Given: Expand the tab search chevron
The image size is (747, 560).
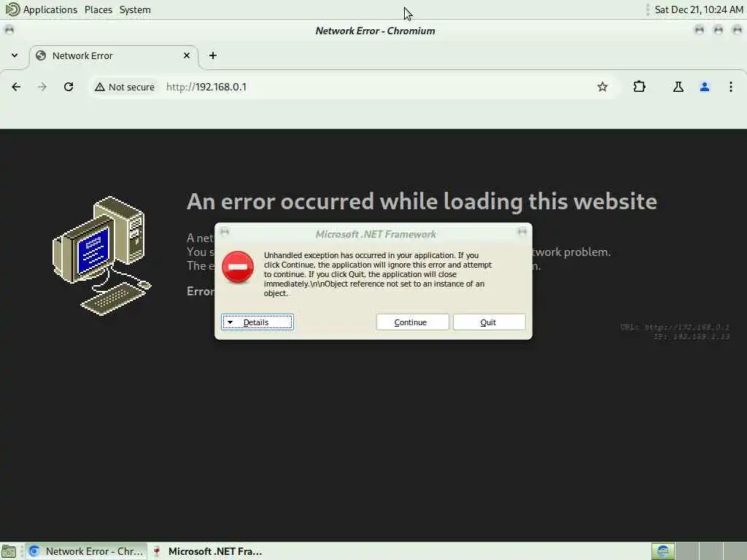Looking at the screenshot, I should click(15, 55).
